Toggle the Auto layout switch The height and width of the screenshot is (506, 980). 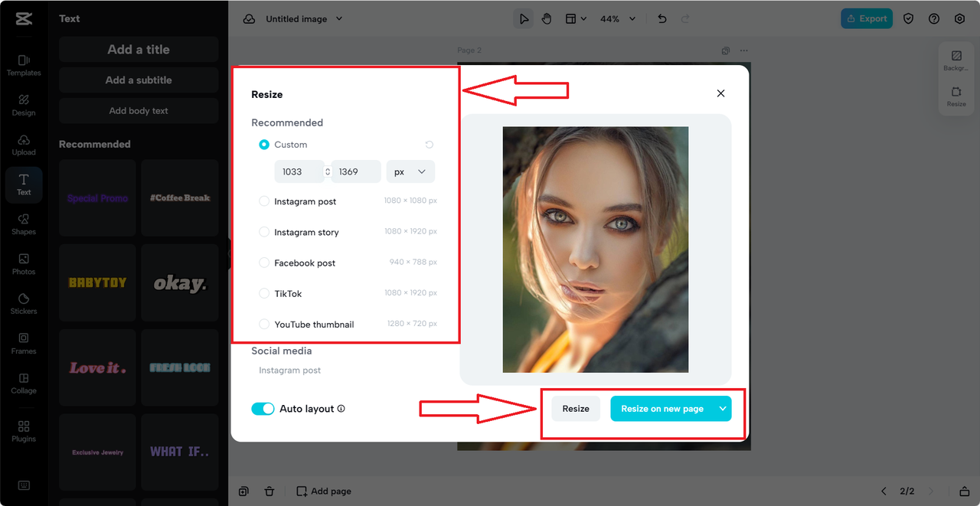tap(263, 409)
